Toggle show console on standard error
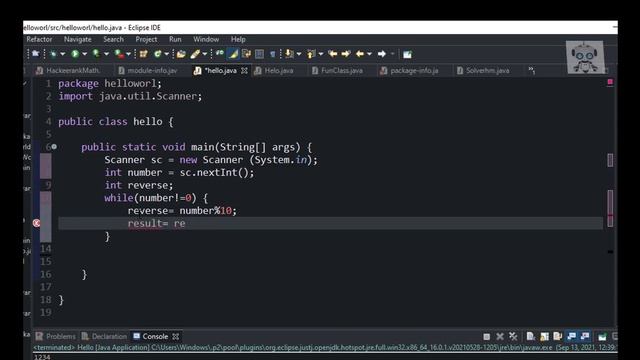 (x=585, y=337)
